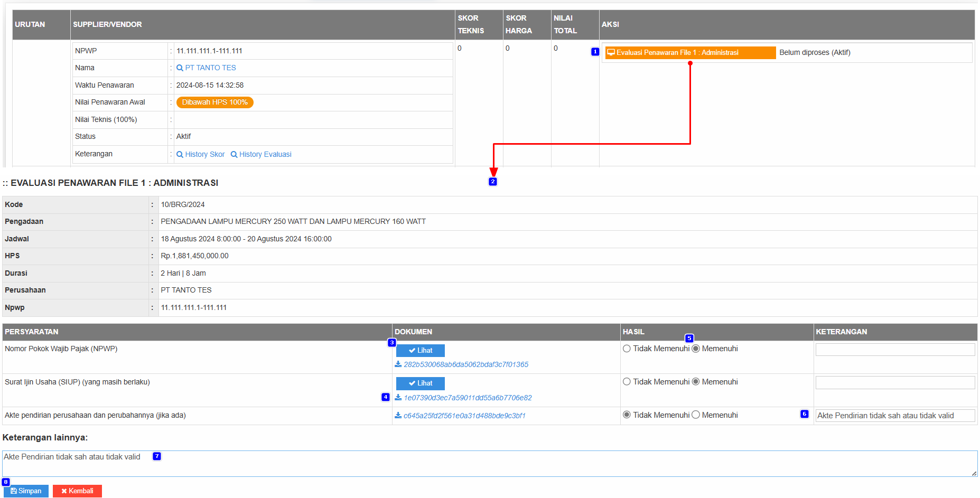Open History Evaluasi link

tap(261, 154)
